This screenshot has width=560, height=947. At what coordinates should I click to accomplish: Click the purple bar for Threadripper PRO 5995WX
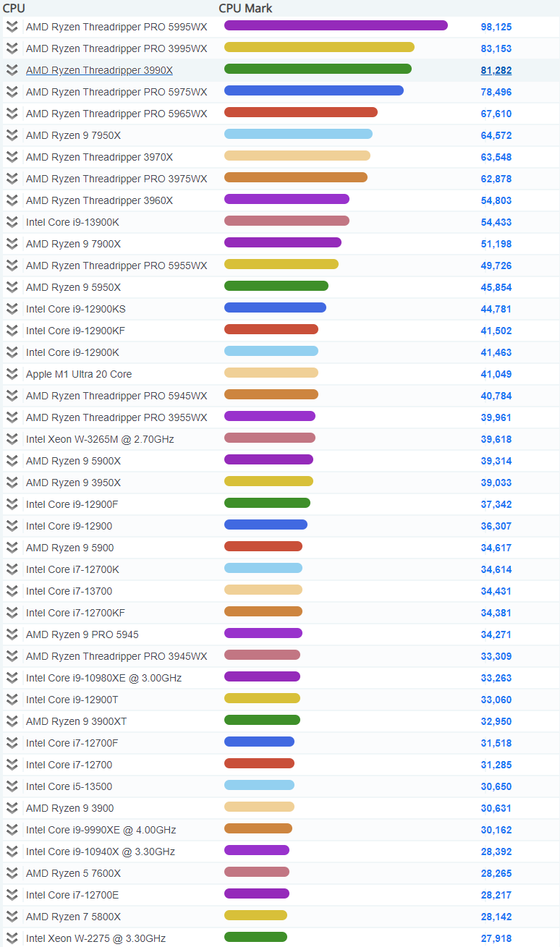tap(336, 25)
